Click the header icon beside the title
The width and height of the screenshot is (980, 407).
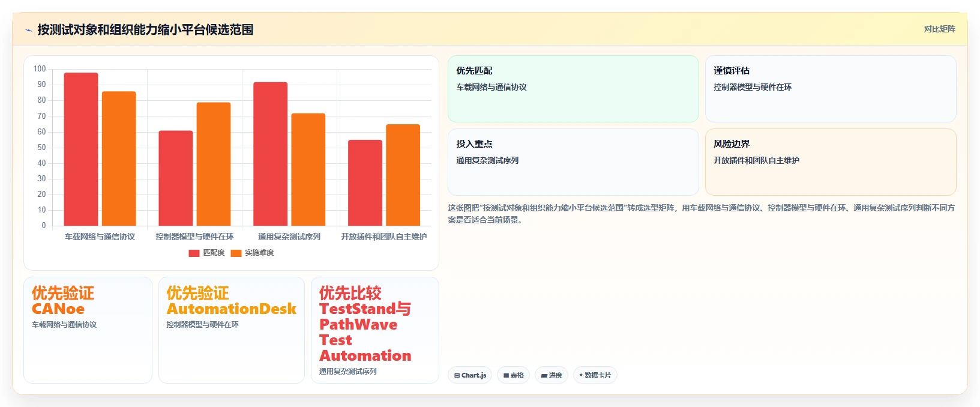point(28,30)
